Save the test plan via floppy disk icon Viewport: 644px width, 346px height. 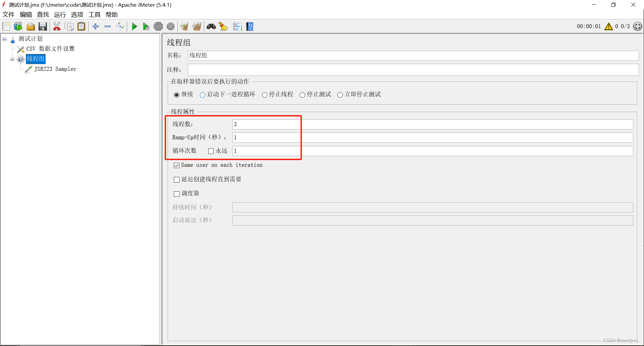[x=43, y=26]
